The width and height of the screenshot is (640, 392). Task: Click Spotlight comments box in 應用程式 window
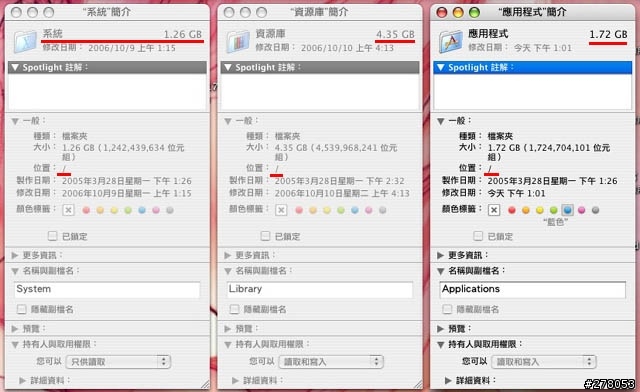[533, 92]
